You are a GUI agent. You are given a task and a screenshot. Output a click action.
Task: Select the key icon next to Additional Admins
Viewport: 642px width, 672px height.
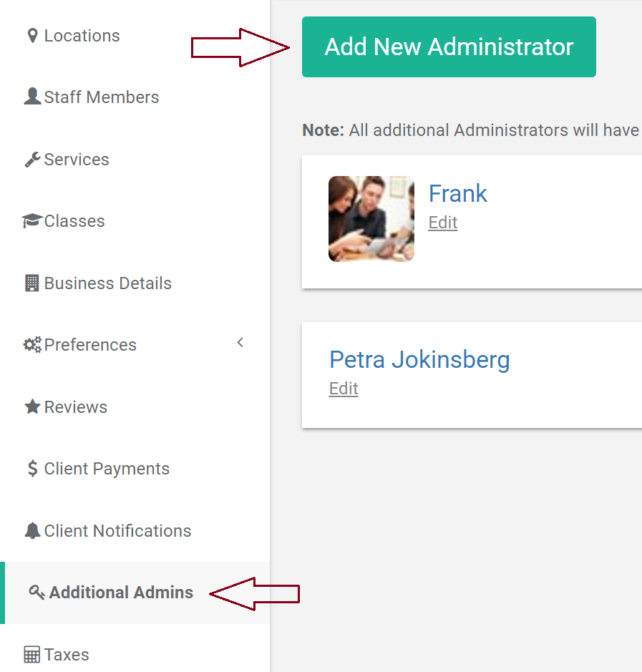coord(34,592)
